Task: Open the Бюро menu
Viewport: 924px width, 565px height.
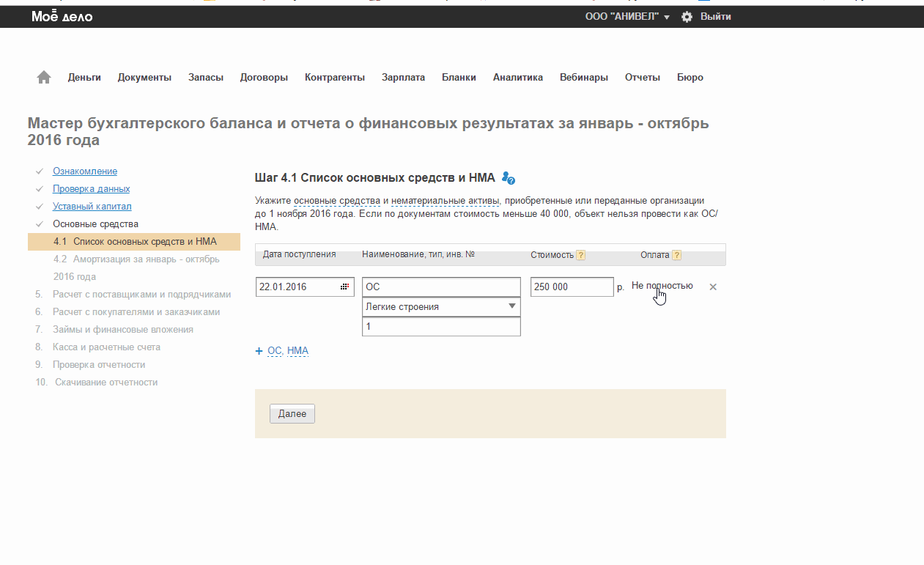Action: [x=690, y=77]
